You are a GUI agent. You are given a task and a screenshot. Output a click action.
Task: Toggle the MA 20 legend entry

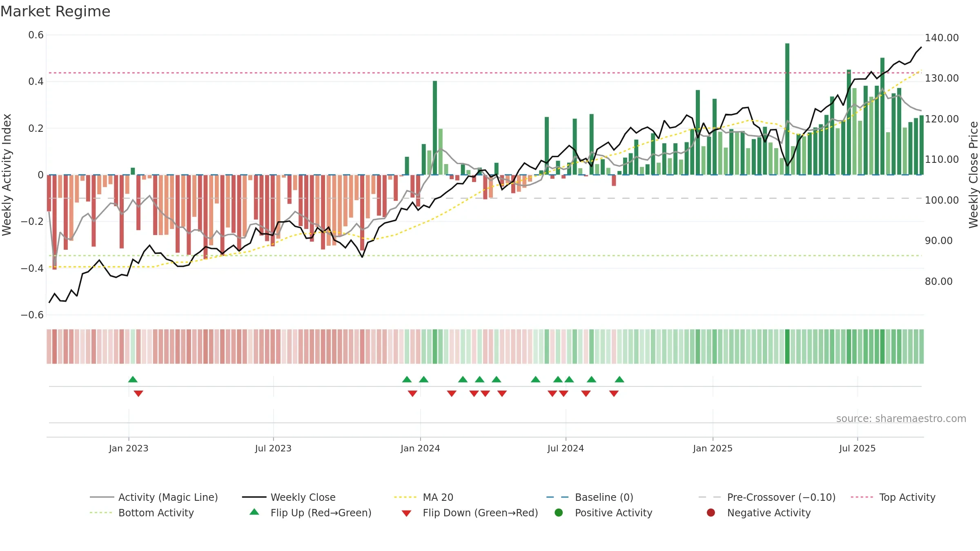[423, 497]
